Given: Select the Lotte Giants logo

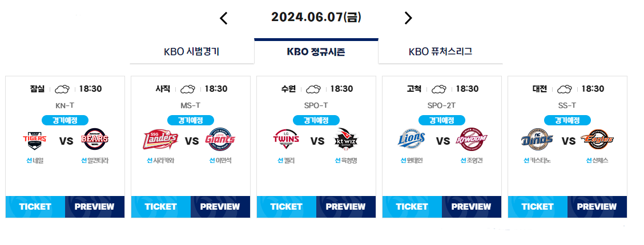Looking at the screenshot, I should [220, 140].
